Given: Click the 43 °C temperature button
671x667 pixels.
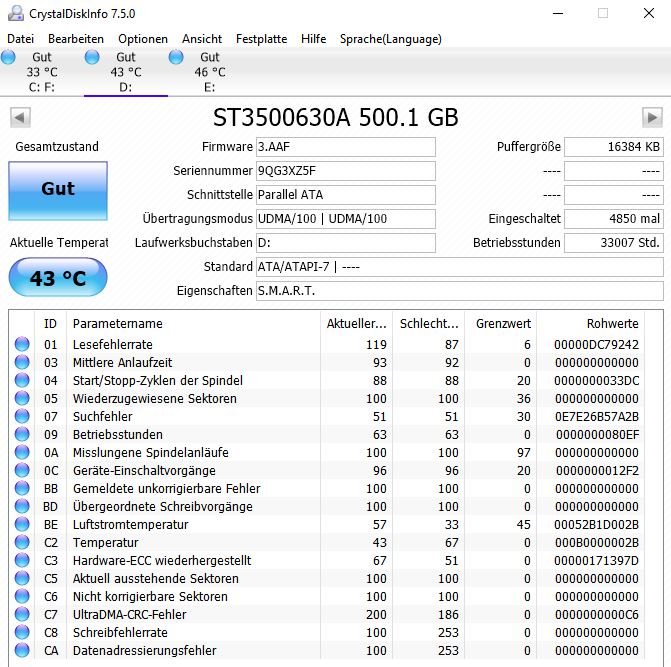Looking at the screenshot, I should pos(58,277).
